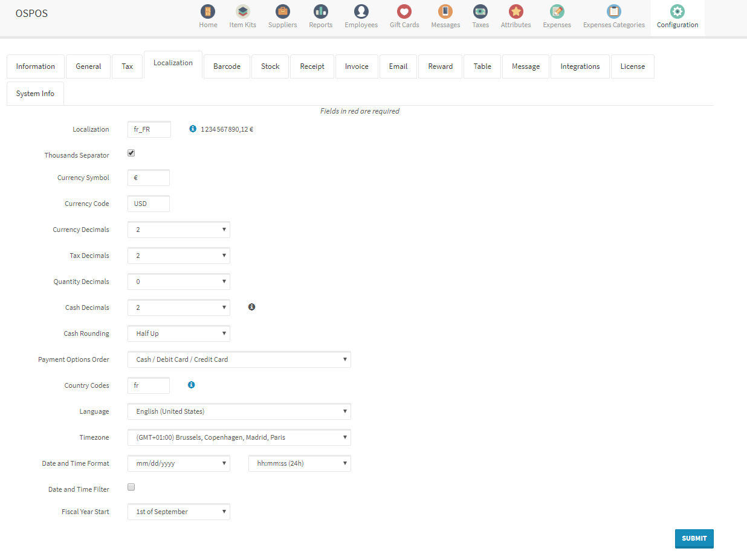
Task: Go to Suppliers management
Action: (x=282, y=16)
